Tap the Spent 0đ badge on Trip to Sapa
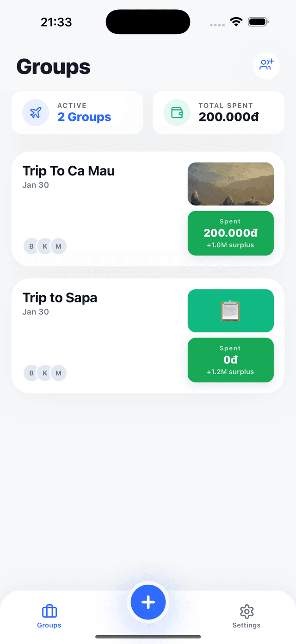The width and height of the screenshot is (296, 644). [230, 360]
